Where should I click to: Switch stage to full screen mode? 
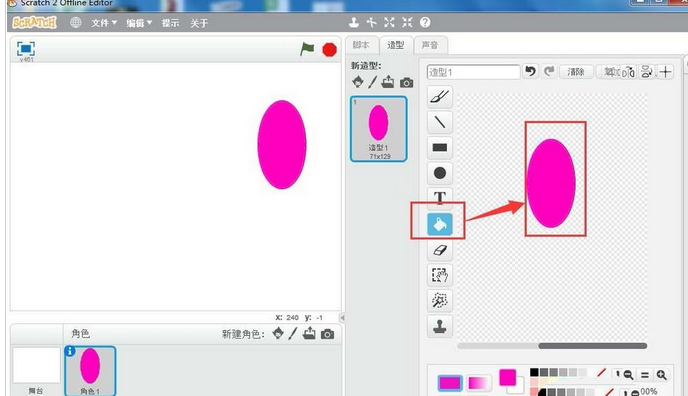point(26,48)
